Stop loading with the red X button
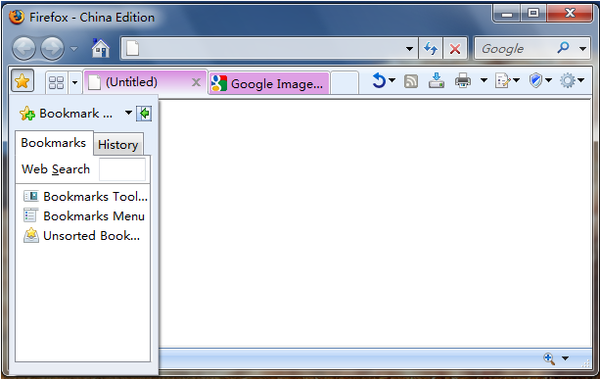Screen dimensions: 600x379 [x=455, y=49]
